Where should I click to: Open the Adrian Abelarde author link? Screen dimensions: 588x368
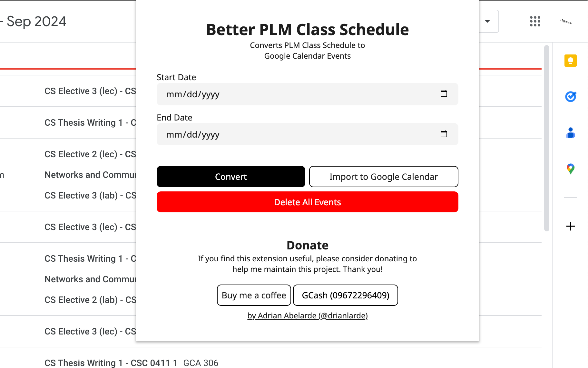click(307, 315)
